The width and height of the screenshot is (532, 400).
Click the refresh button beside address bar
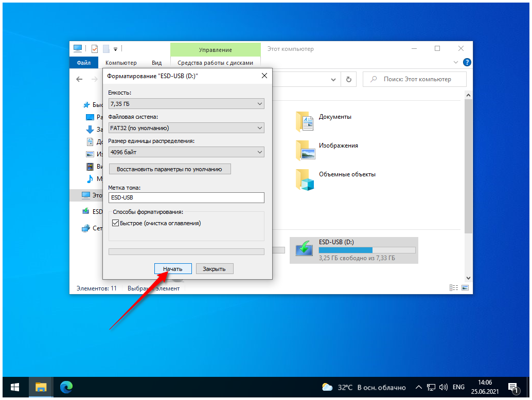pos(348,80)
